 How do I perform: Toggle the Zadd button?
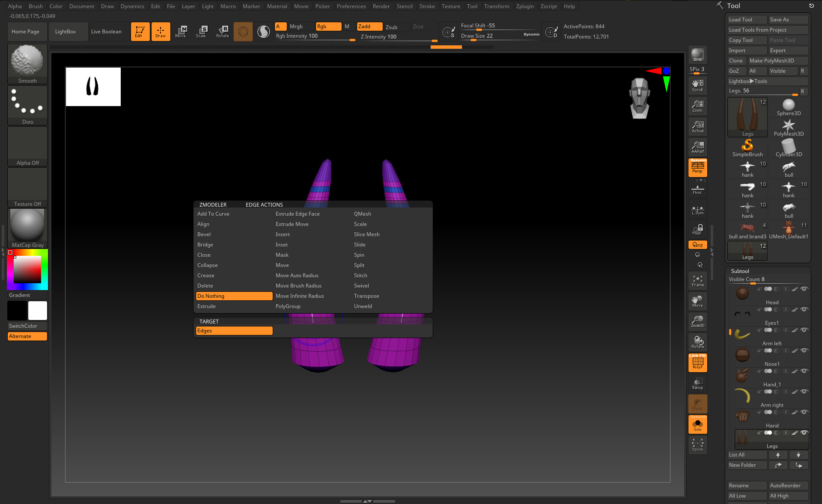[x=369, y=27]
